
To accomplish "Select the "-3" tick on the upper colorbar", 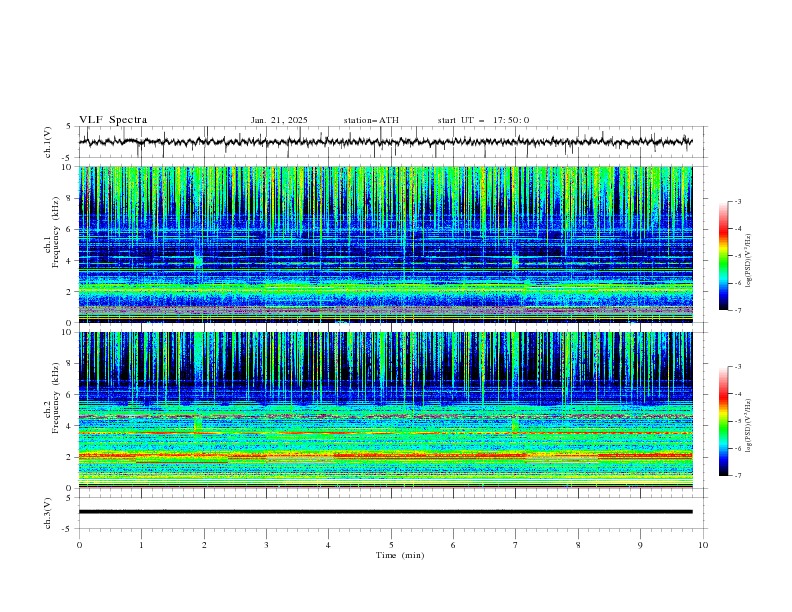I will [737, 201].
